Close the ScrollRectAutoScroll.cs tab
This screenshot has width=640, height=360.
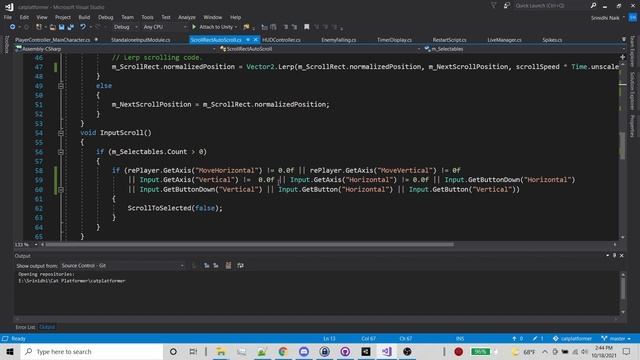(256, 40)
